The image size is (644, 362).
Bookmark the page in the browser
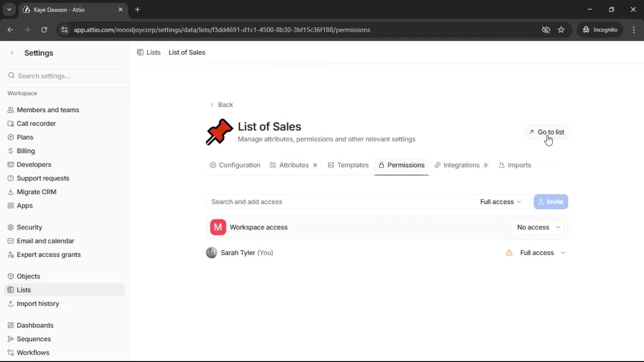561,29
